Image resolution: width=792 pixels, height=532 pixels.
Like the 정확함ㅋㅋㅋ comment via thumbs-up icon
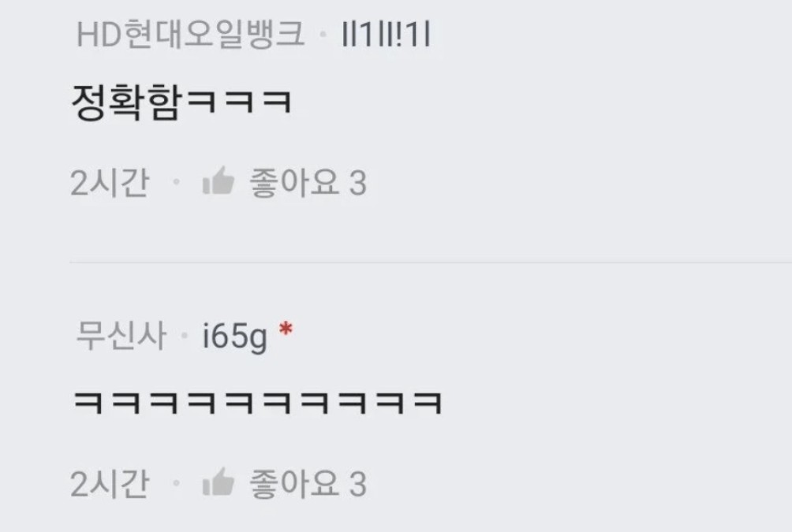[x=219, y=180]
